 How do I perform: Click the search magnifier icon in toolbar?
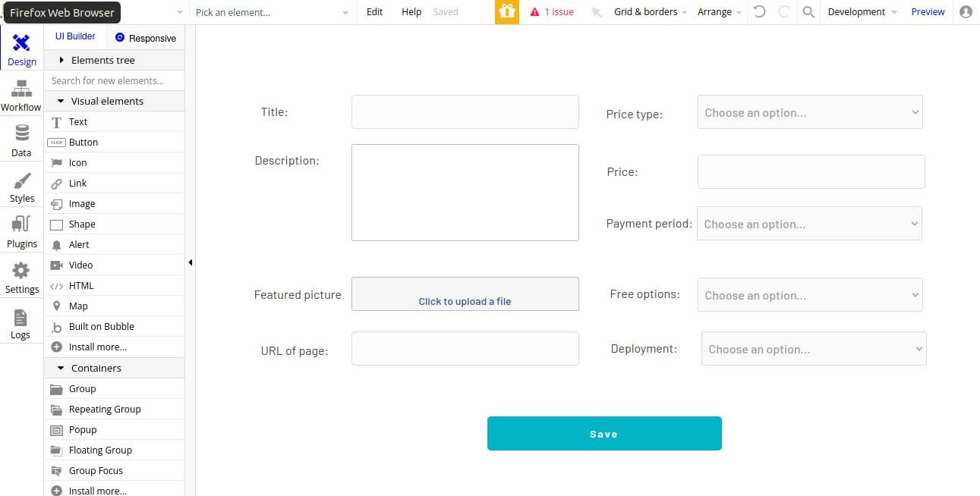(x=808, y=12)
